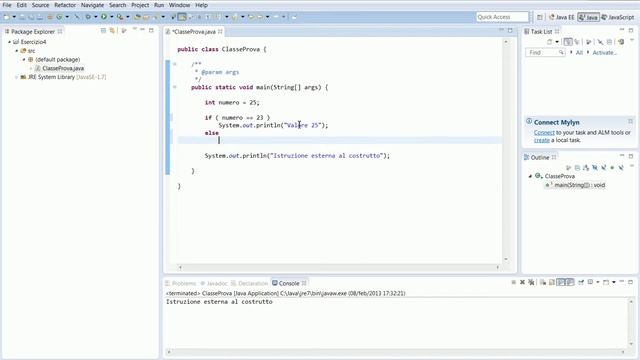640x360 pixels.
Task: Click the All working set link
Action: coord(579,53)
